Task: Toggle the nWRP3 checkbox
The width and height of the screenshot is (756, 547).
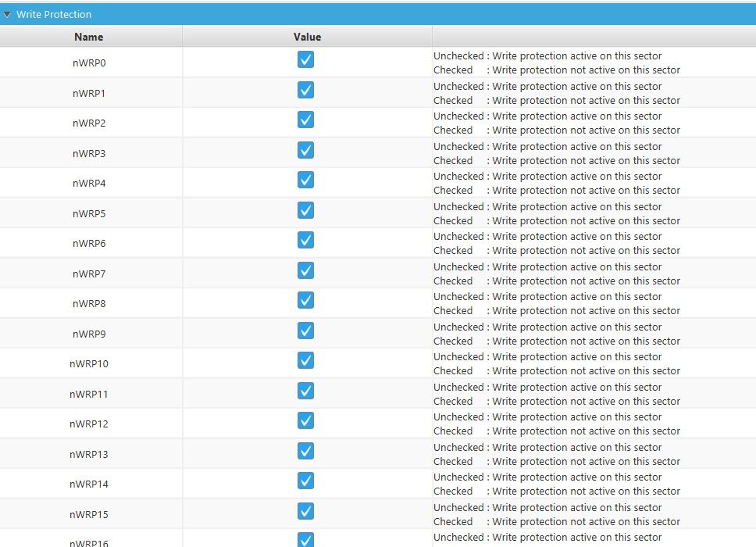Action: 305,150
